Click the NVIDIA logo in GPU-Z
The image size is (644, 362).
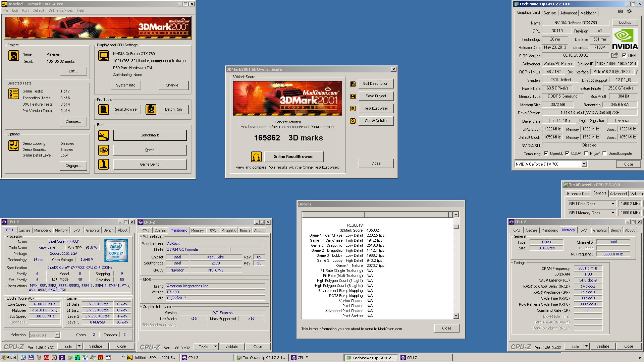pyautogui.click(x=625, y=39)
